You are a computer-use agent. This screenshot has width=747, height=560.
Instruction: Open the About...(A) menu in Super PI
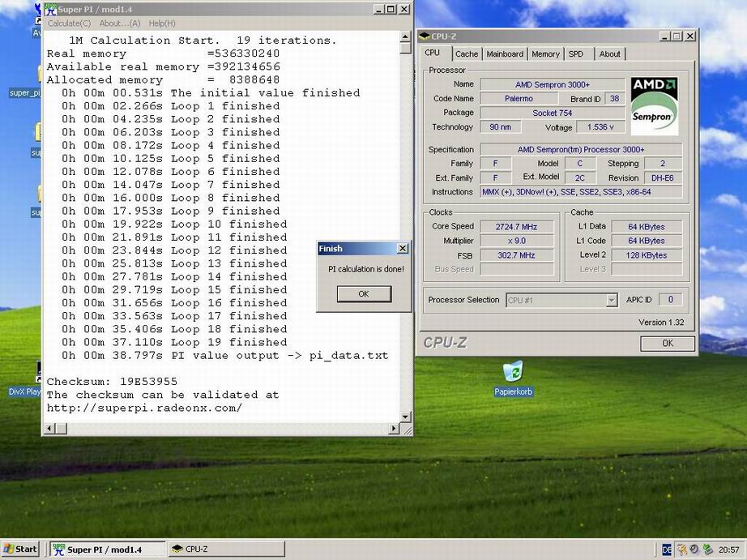pos(120,24)
